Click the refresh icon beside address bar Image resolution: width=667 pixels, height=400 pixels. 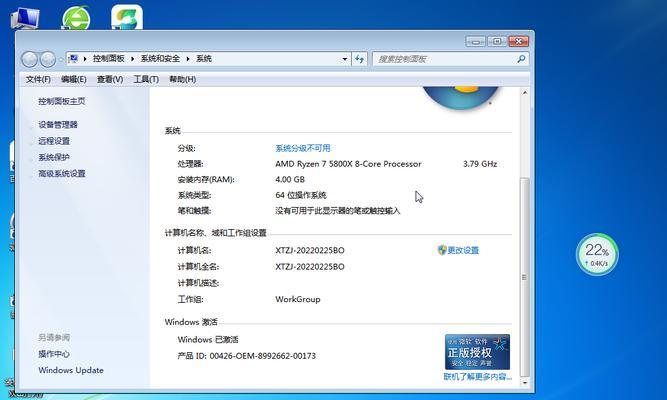360,59
